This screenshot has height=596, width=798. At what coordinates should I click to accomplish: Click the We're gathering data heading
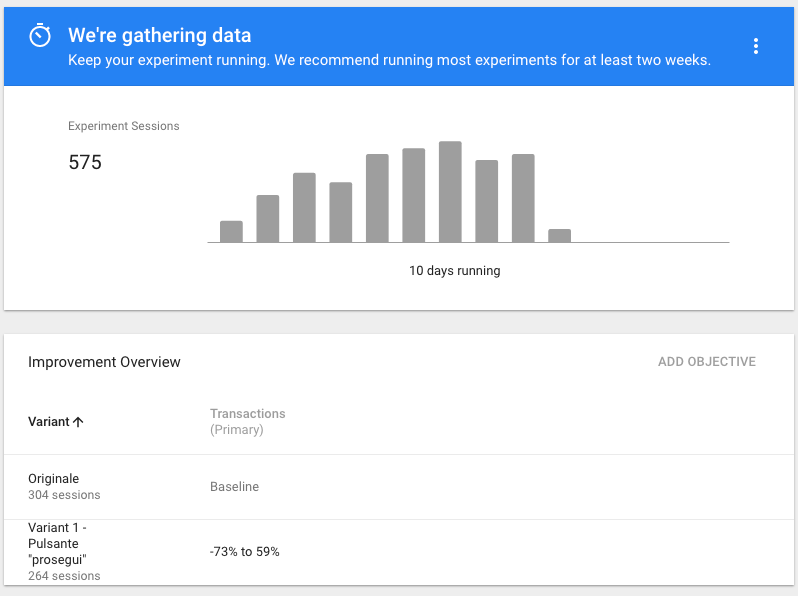[x=160, y=35]
